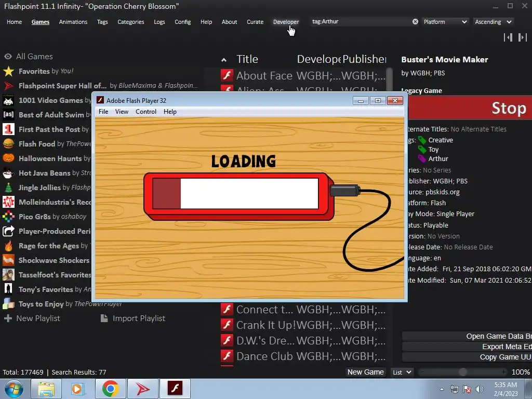532x399 pixels.
Task: Click the Pico Gr8s playlist icon
Action: (8, 217)
